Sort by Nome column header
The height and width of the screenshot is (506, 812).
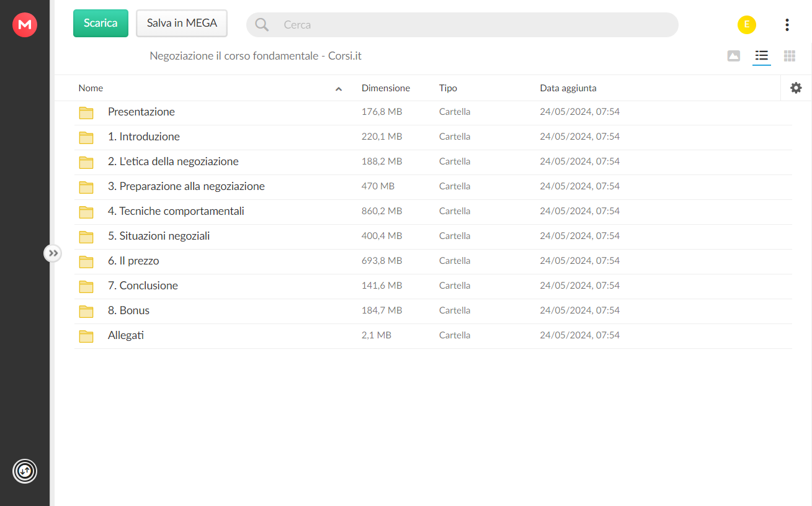coord(91,88)
